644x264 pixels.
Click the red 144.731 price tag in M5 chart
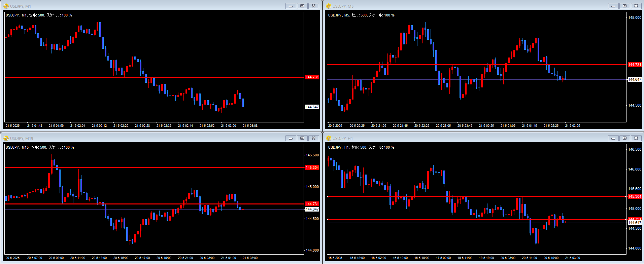(x=635, y=65)
